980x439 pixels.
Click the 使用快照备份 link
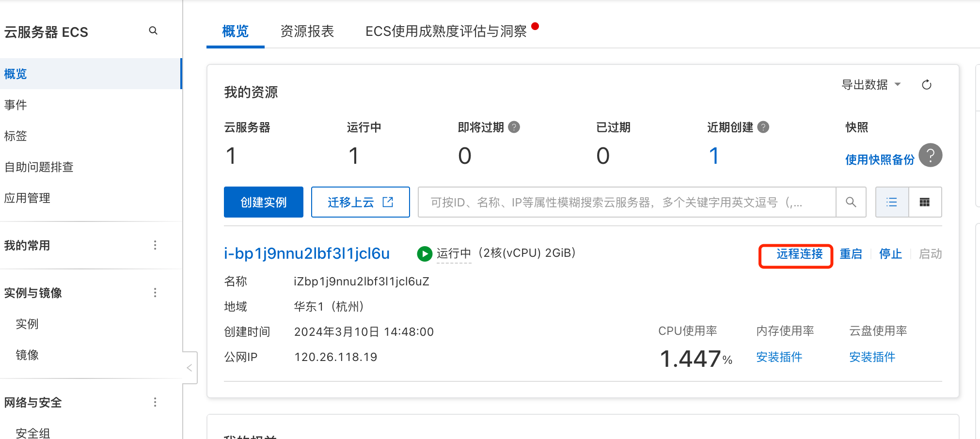coord(880,159)
